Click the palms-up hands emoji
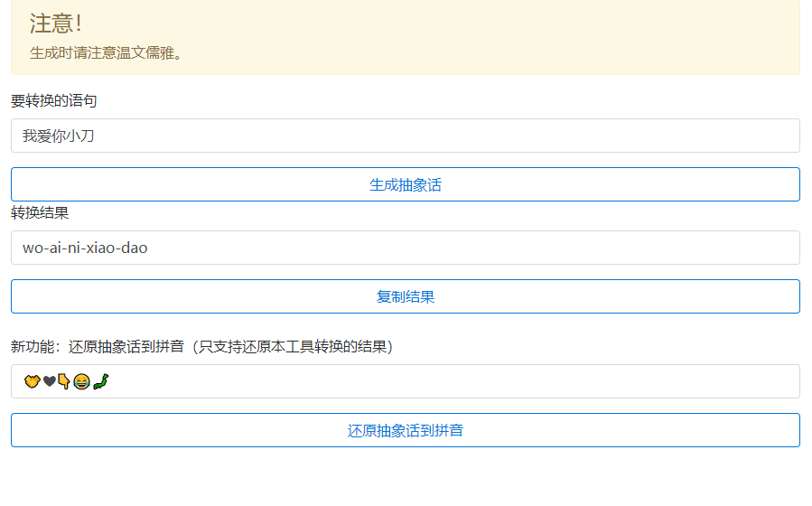Viewport: 812px width, 506px height. [x=32, y=381]
